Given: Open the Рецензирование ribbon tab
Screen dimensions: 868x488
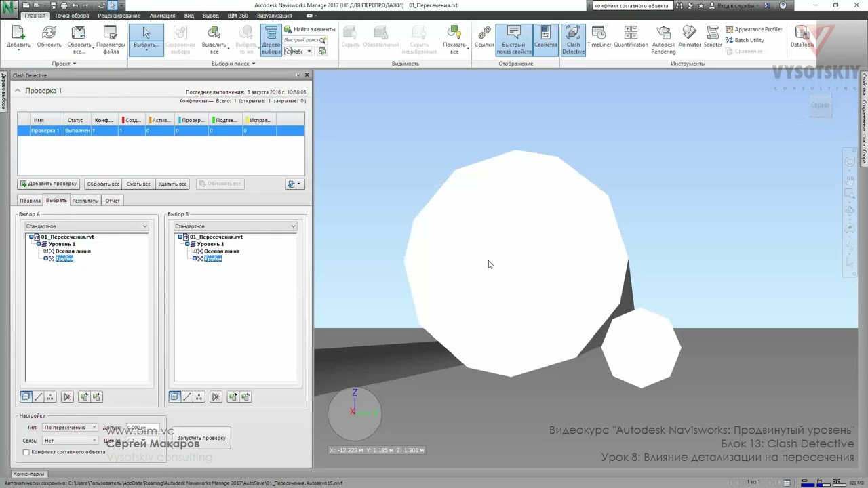Looking at the screenshot, I should tap(119, 16).
